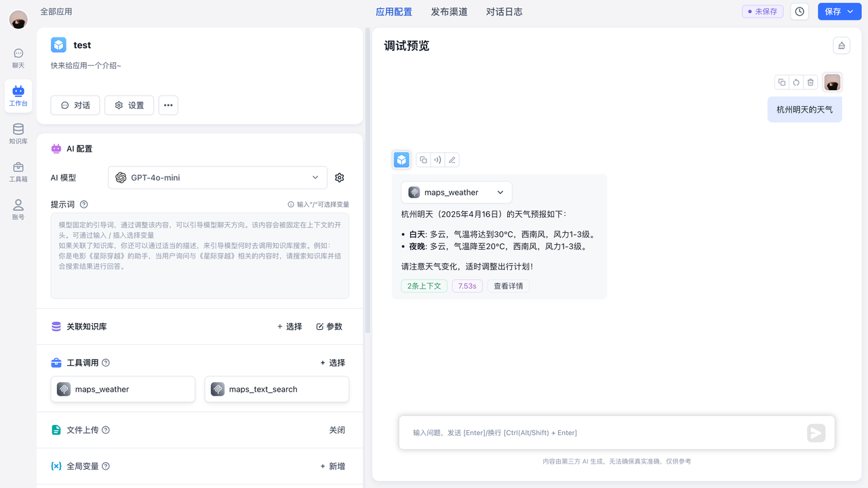
Task: Click the 设置 settings button
Action: (x=129, y=105)
